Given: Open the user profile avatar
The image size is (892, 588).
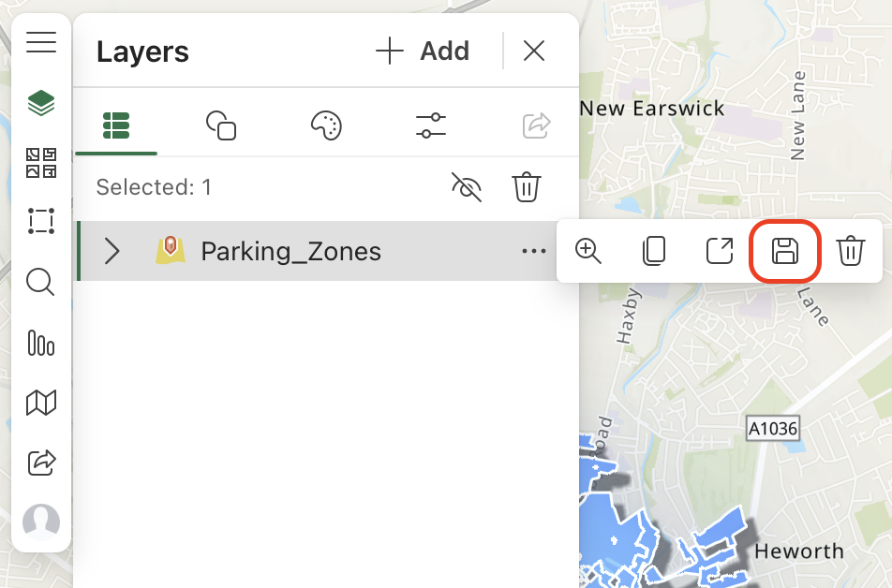Looking at the screenshot, I should 41,522.
